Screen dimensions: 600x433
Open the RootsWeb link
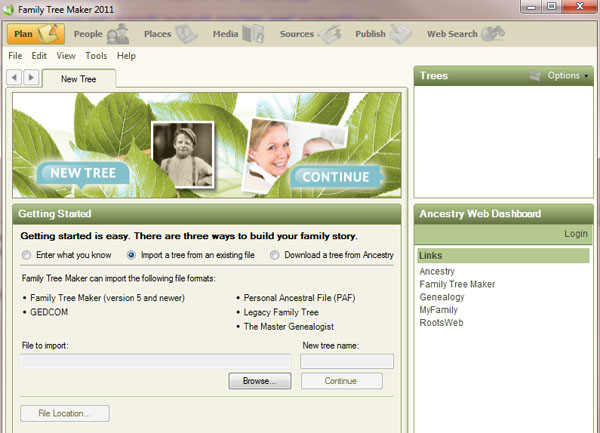(x=441, y=322)
